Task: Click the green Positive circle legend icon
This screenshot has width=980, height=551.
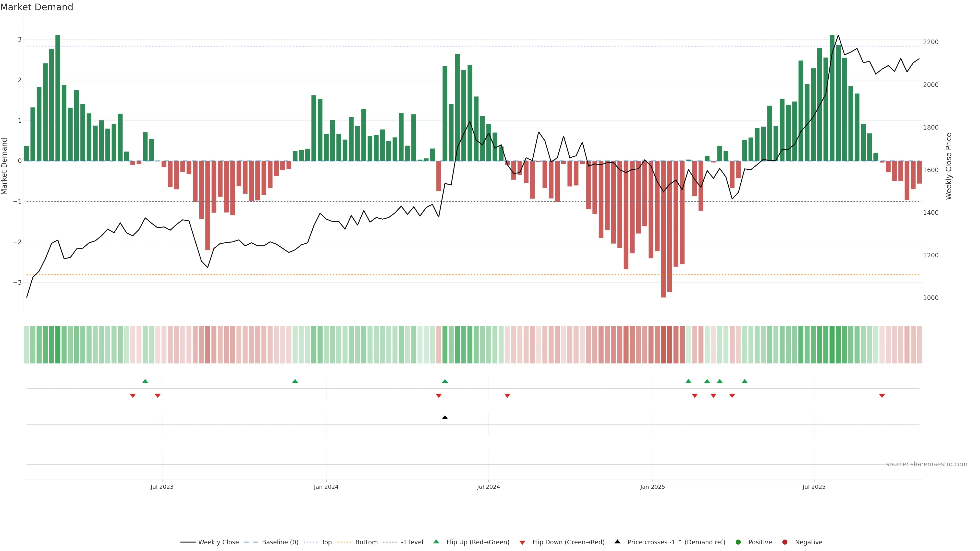Action: [x=738, y=542]
